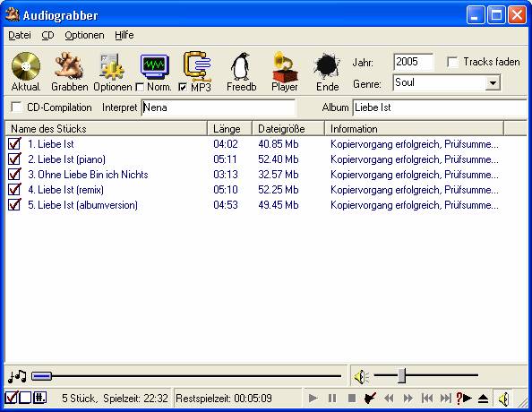The image size is (532, 412).
Task: Uncheck track 3 Ohne Liebe Bin ich Nichts
Action: click(14, 174)
